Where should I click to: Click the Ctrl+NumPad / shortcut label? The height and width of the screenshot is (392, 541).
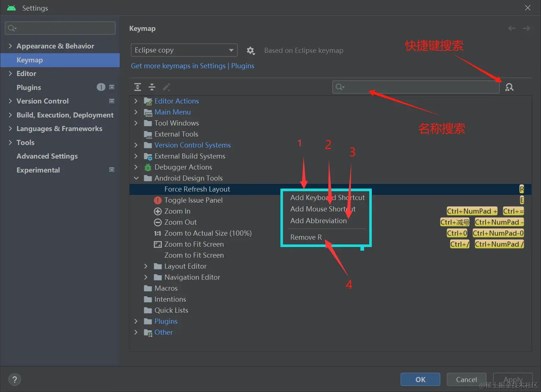(x=499, y=244)
